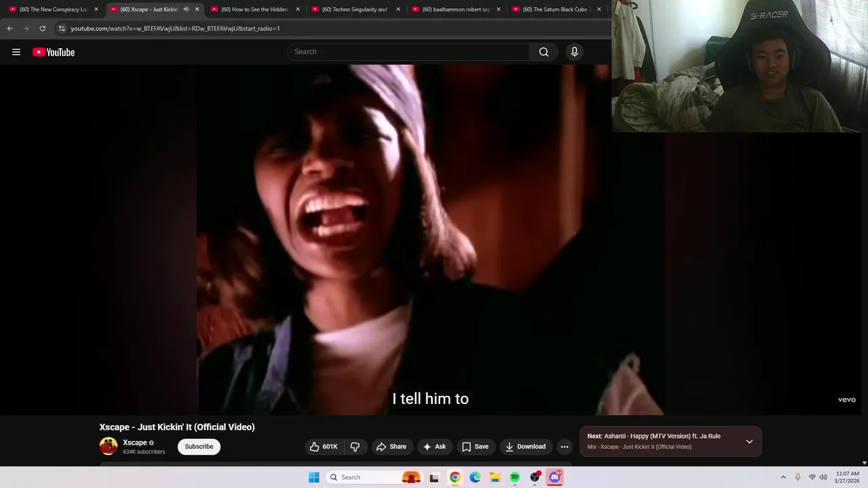Go to YouTube home via logo
The height and width of the screenshot is (488, 868).
pyautogui.click(x=54, y=52)
